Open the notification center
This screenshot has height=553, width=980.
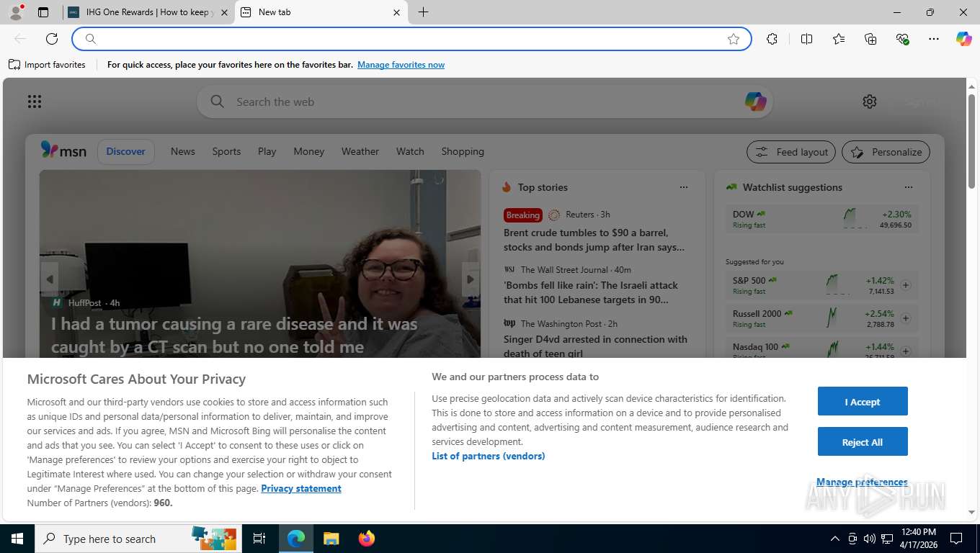[x=956, y=539]
